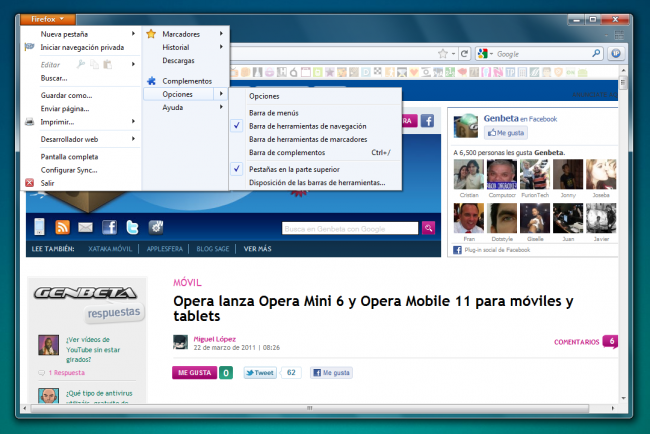Click author Miguel López link
The image size is (650, 434).
point(215,339)
